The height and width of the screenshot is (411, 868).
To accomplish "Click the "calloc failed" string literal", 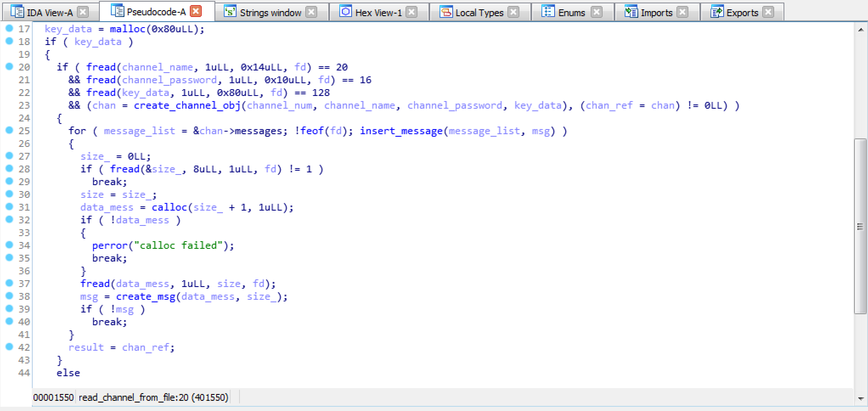I will point(178,245).
